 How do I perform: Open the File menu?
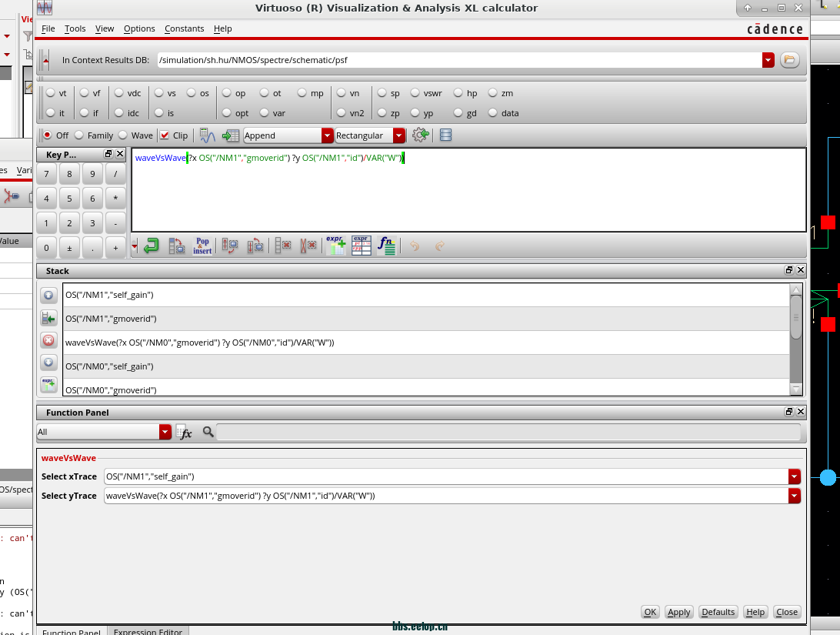pyautogui.click(x=48, y=28)
